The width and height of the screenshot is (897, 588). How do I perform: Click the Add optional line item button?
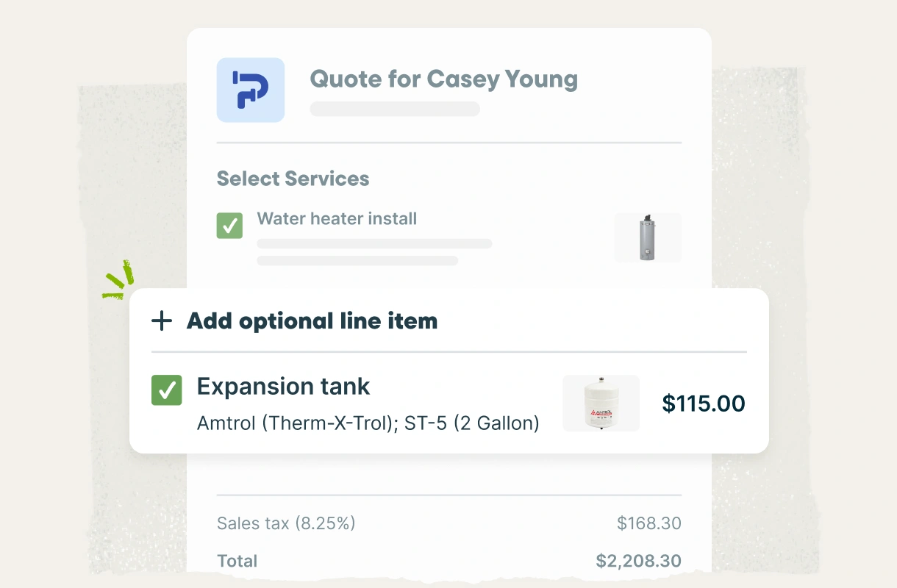(312, 321)
